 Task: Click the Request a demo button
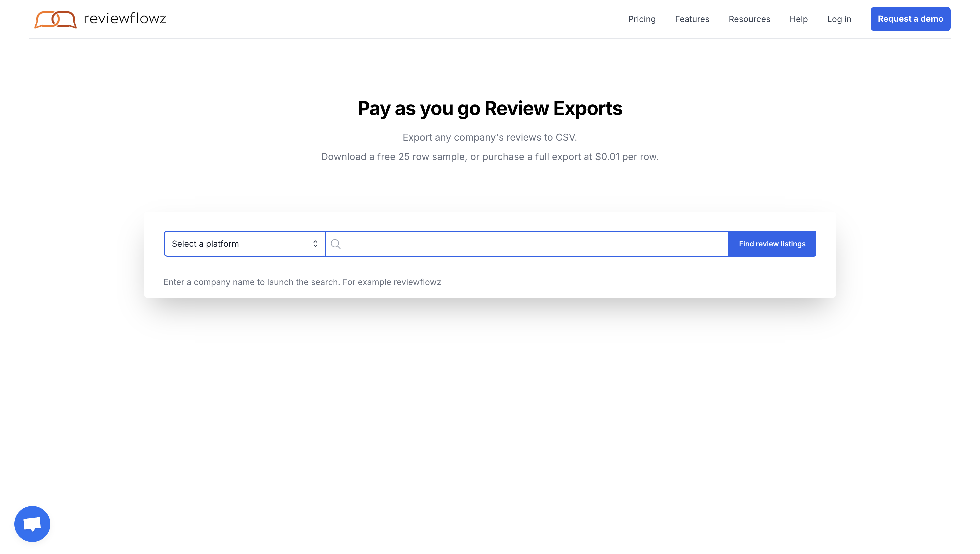click(910, 19)
